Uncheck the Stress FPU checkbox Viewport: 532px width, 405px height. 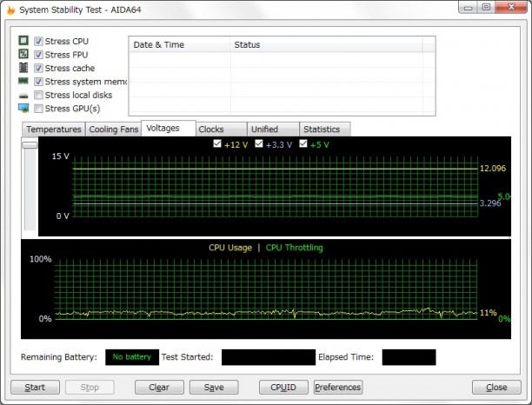(x=38, y=55)
